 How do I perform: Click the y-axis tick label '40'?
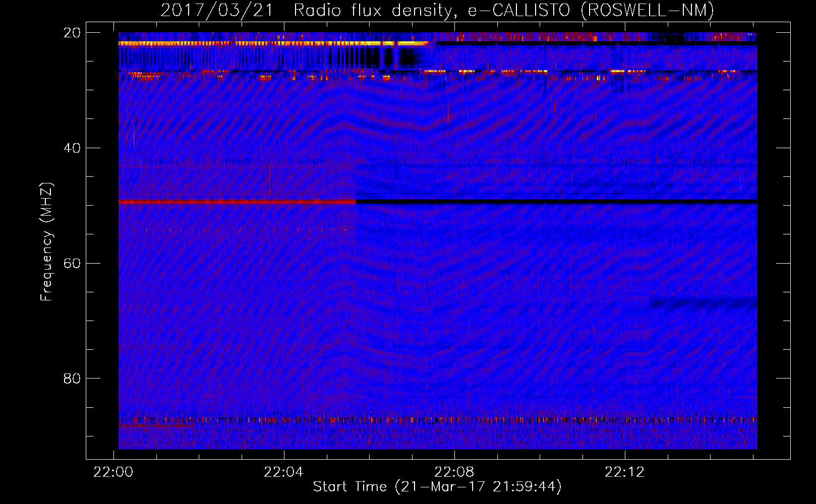click(72, 148)
